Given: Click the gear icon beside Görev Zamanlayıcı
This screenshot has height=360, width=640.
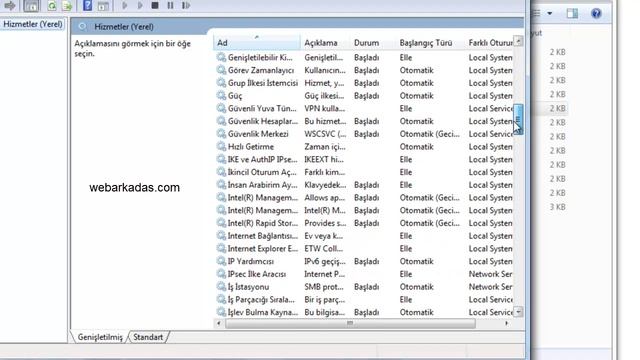Looking at the screenshot, I should coord(221,70).
